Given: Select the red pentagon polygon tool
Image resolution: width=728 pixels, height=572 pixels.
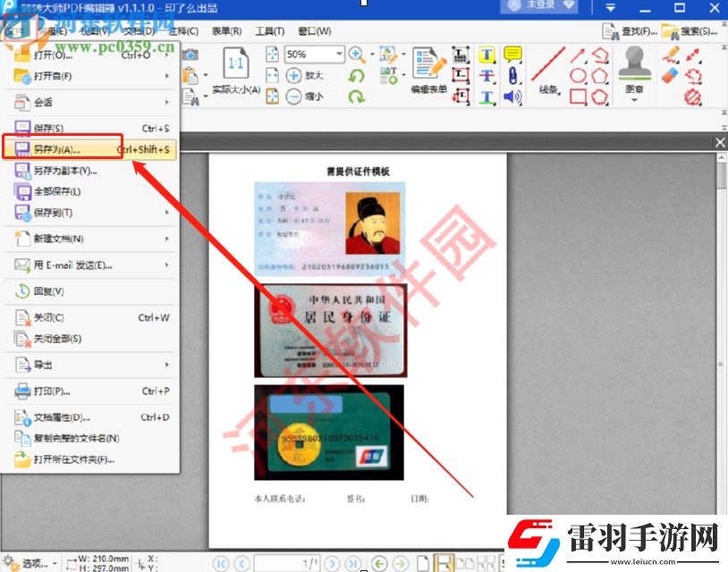Looking at the screenshot, I should [599, 76].
